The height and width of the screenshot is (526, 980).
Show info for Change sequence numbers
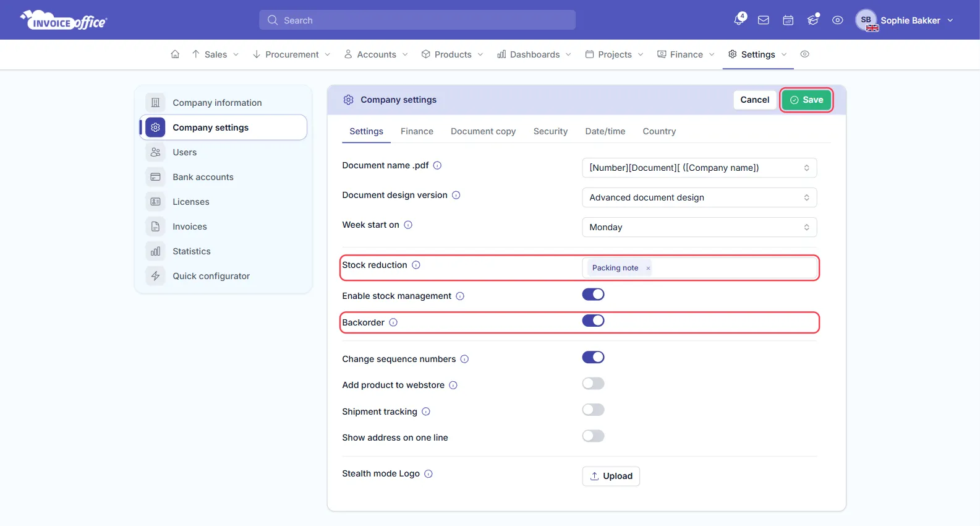[464, 359]
